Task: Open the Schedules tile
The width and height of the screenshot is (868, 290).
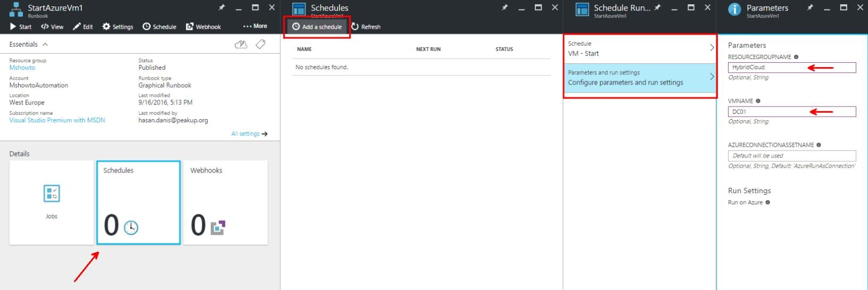Action: (138, 203)
